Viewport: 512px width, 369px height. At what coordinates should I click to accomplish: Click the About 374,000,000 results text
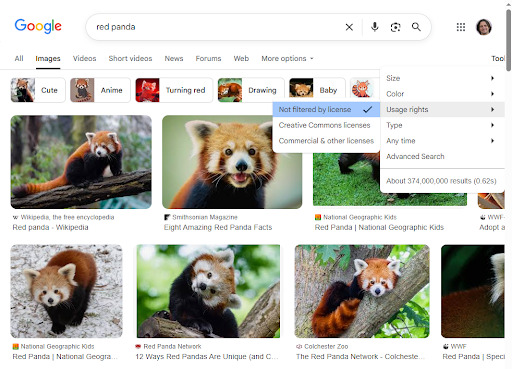(441, 181)
